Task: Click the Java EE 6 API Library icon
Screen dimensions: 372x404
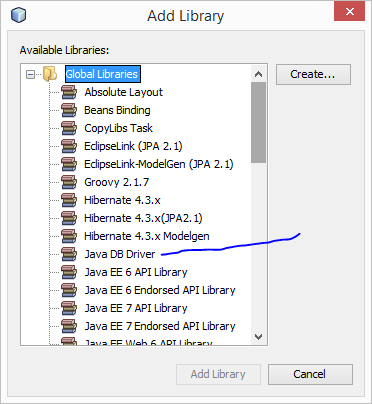Action: 69,272
